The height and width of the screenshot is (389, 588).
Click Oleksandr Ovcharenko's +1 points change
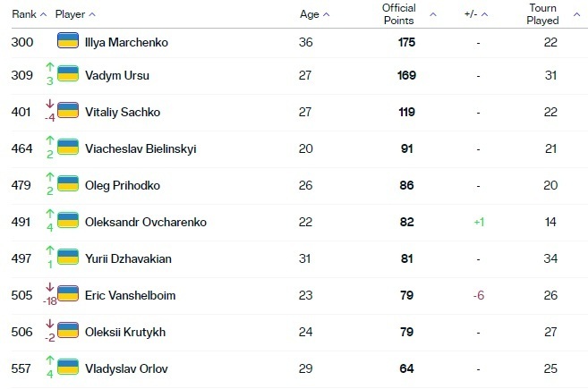click(x=479, y=222)
